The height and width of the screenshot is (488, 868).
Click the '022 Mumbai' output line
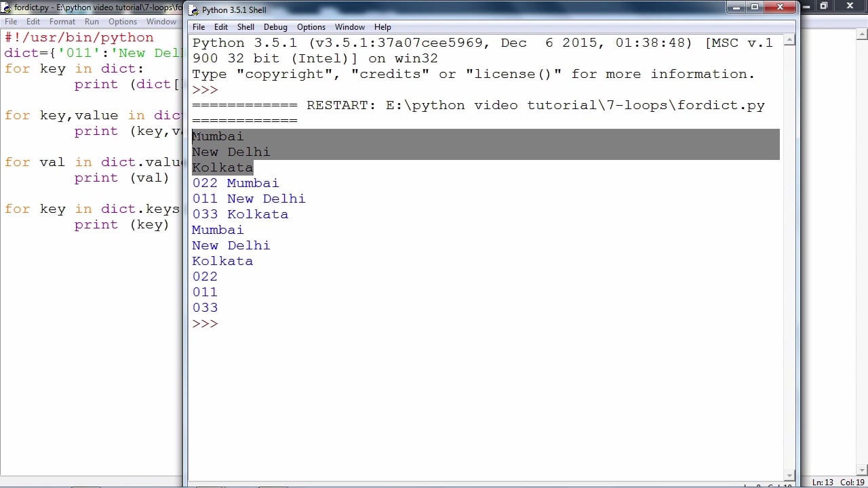click(x=235, y=183)
